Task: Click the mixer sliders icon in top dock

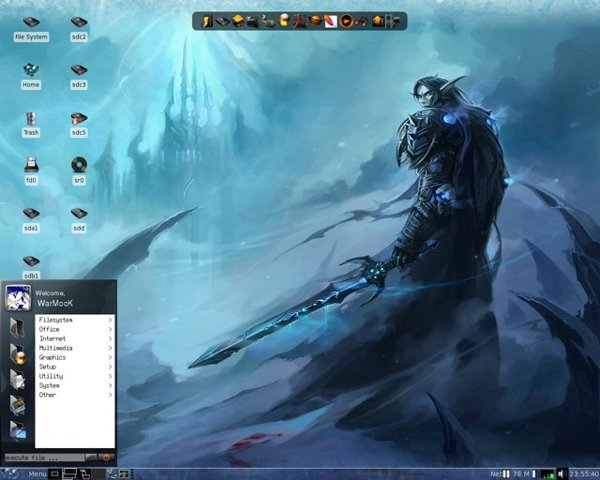Action: coord(393,21)
